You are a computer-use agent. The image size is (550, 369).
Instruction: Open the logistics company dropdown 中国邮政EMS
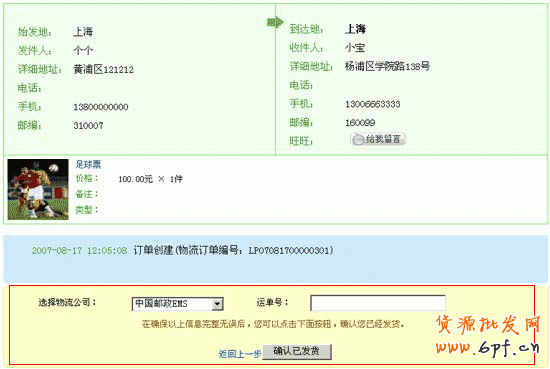177,304
